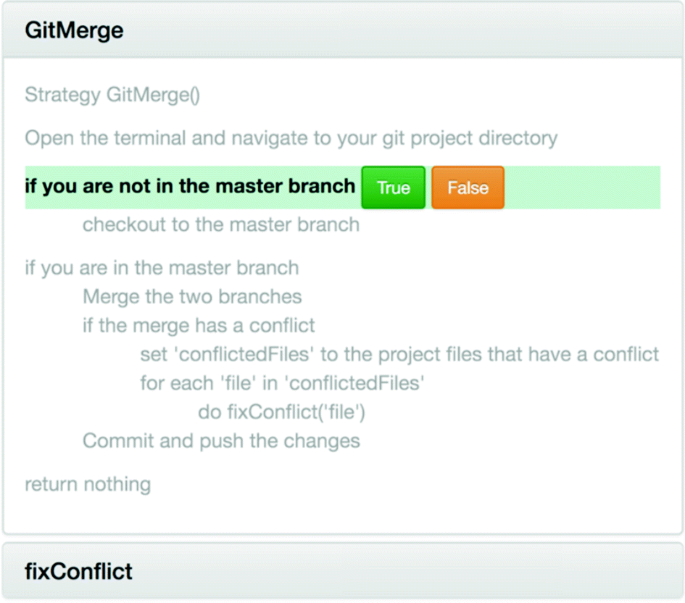Click 'Commit and push the changes' step
Screen dimensions: 685x603
(221, 440)
